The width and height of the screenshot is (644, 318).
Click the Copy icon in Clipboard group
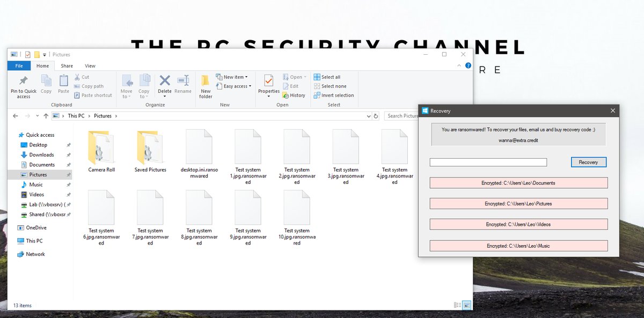tap(46, 81)
